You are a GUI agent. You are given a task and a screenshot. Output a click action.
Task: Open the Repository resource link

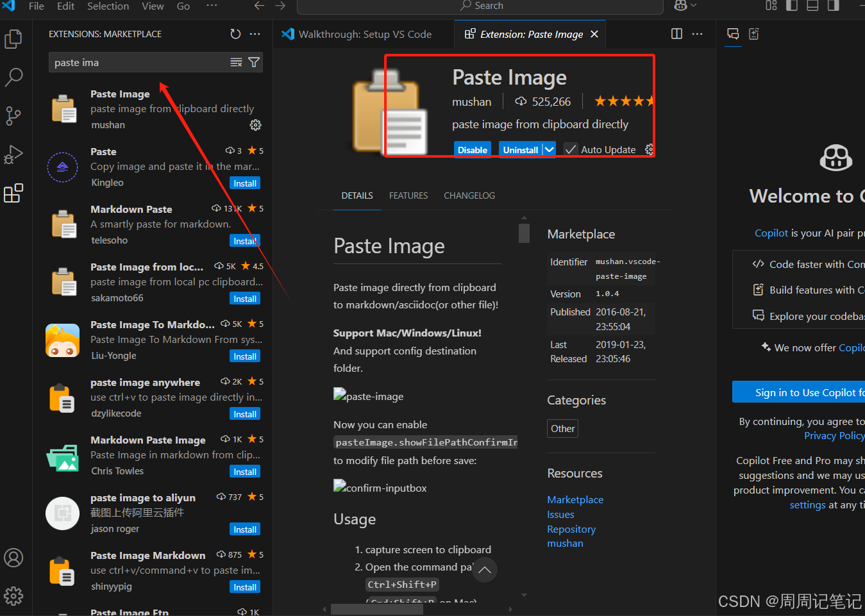click(x=571, y=529)
